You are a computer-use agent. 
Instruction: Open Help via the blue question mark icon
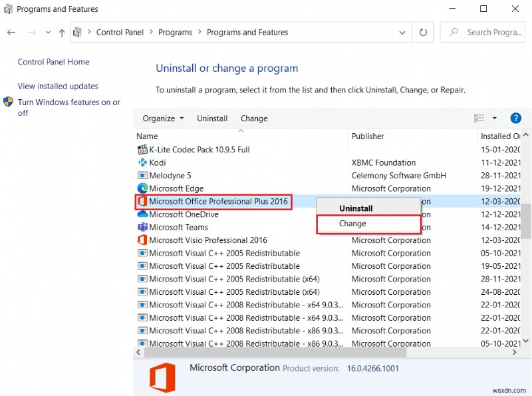(x=515, y=118)
